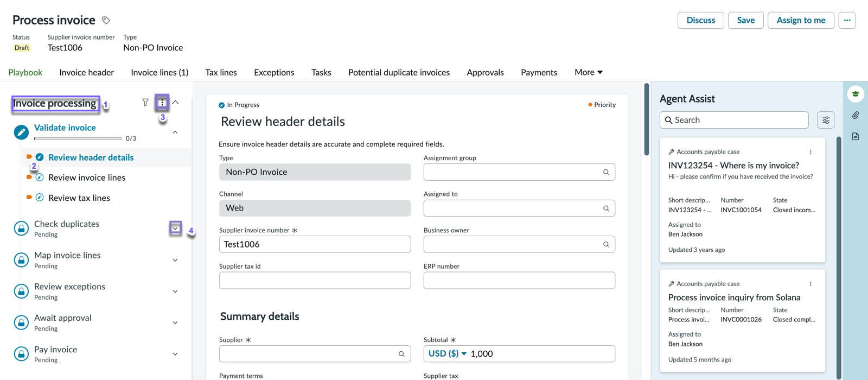Image resolution: width=868 pixels, height=380 pixels.
Task: Open options menu on INV123254 case card
Action: 810,152
